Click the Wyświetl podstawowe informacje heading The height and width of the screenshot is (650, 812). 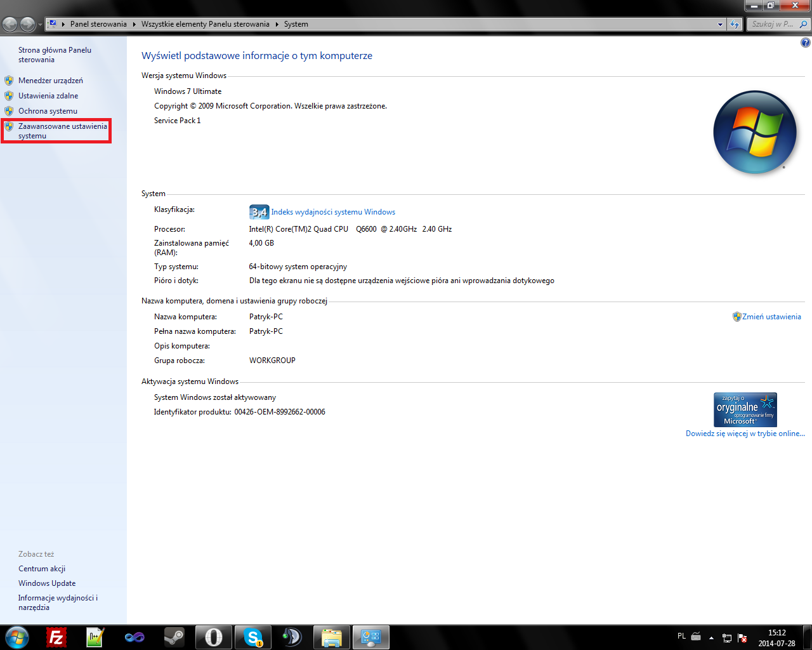[257, 56]
